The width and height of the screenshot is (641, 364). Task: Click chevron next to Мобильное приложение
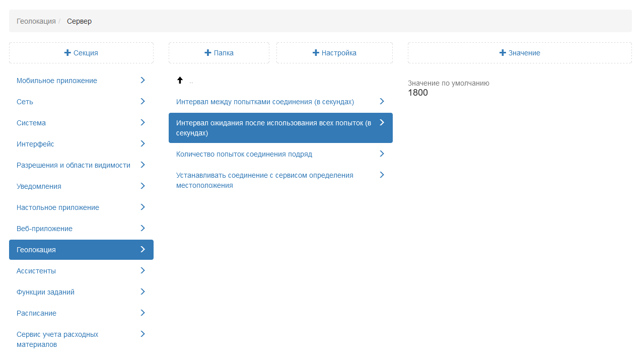143,80
